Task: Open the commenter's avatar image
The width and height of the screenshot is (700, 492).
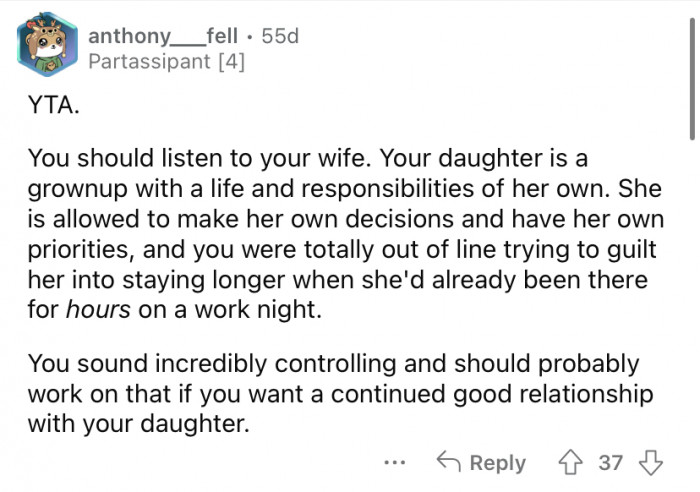Action: click(x=47, y=46)
